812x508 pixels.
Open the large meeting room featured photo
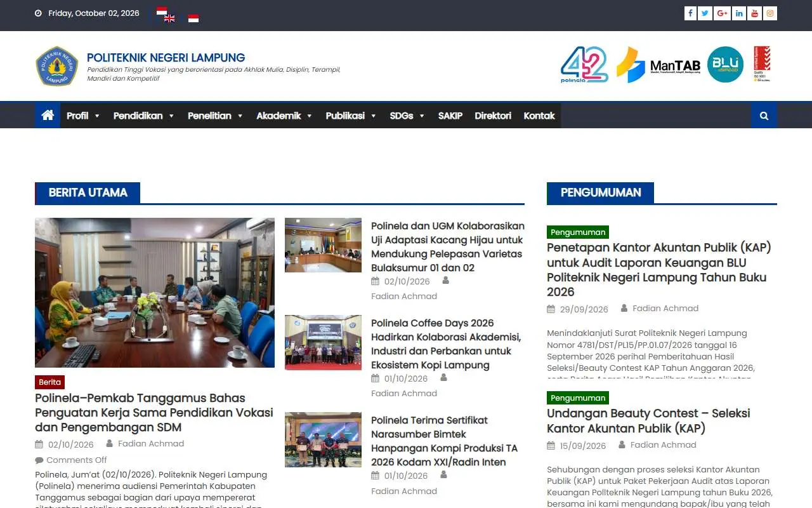[x=155, y=293]
